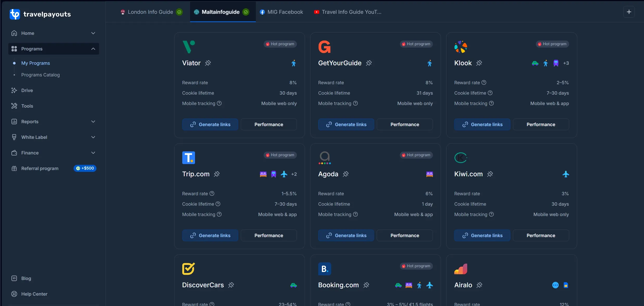
Task: Click the Referral program gift icon
Action: [14, 168]
